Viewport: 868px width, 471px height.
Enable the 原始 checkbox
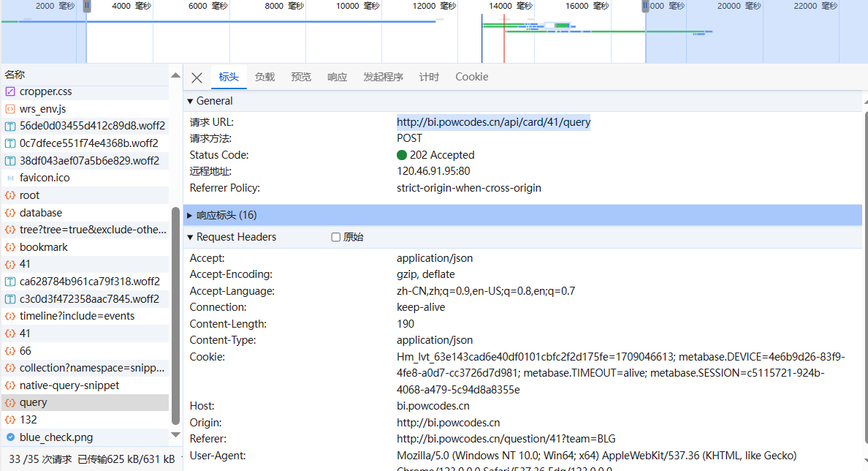tap(335, 237)
